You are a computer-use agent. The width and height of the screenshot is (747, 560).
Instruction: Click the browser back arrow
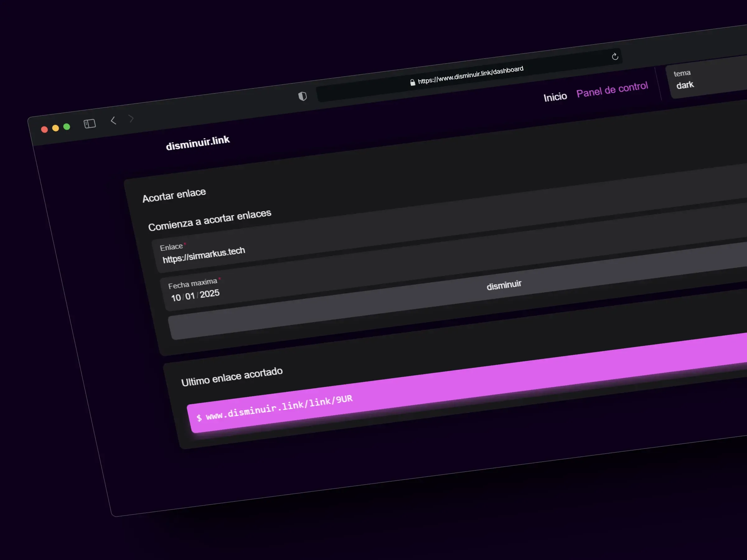(x=114, y=120)
